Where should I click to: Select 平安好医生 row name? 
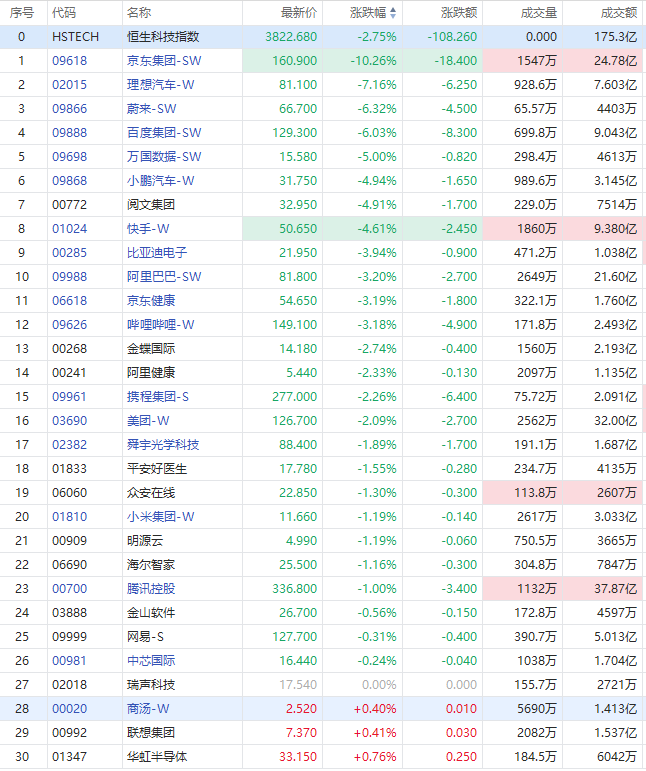(157, 469)
